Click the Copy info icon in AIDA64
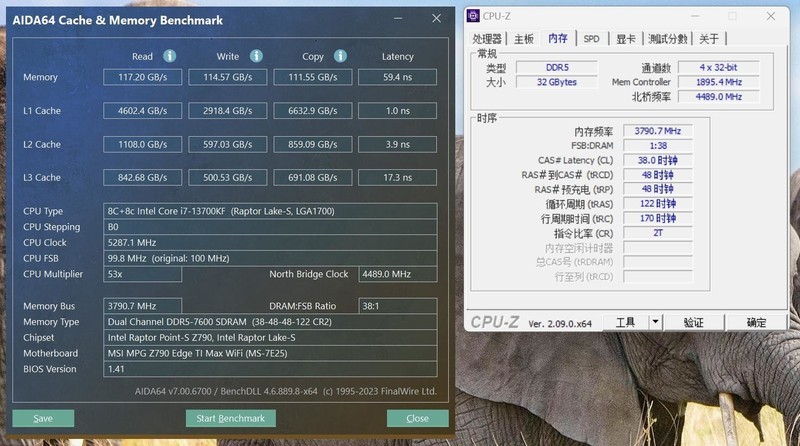Image resolution: width=800 pixels, height=446 pixels. tap(340, 56)
